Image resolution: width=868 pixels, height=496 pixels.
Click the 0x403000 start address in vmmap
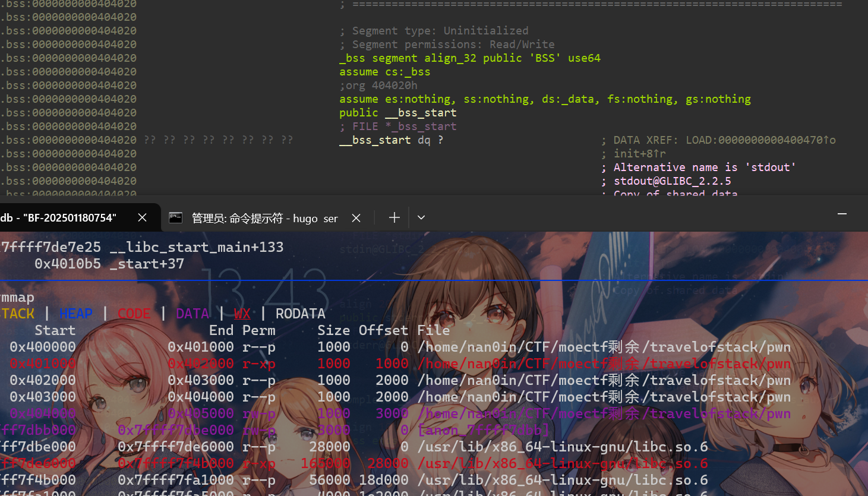click(43, 397)
